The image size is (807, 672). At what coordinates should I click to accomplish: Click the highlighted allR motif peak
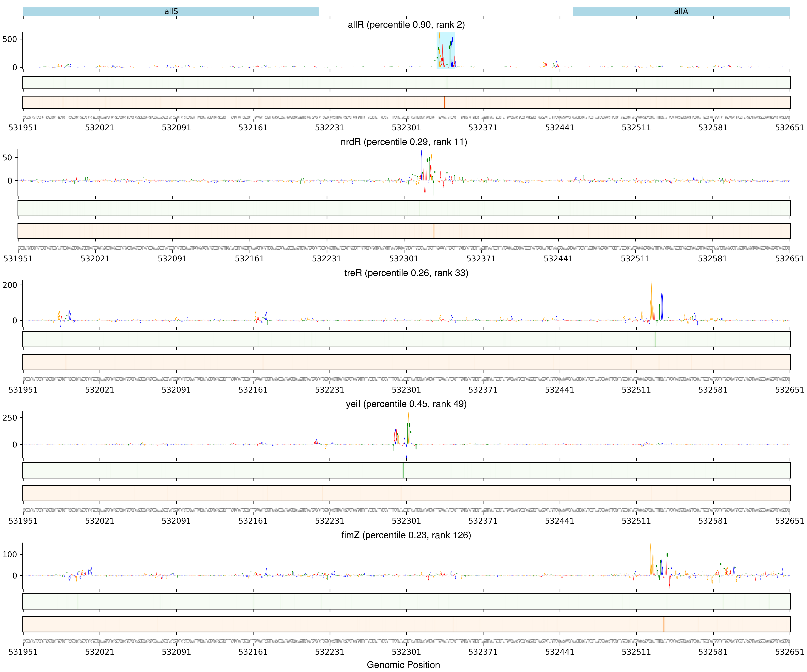tap(445, 50)
